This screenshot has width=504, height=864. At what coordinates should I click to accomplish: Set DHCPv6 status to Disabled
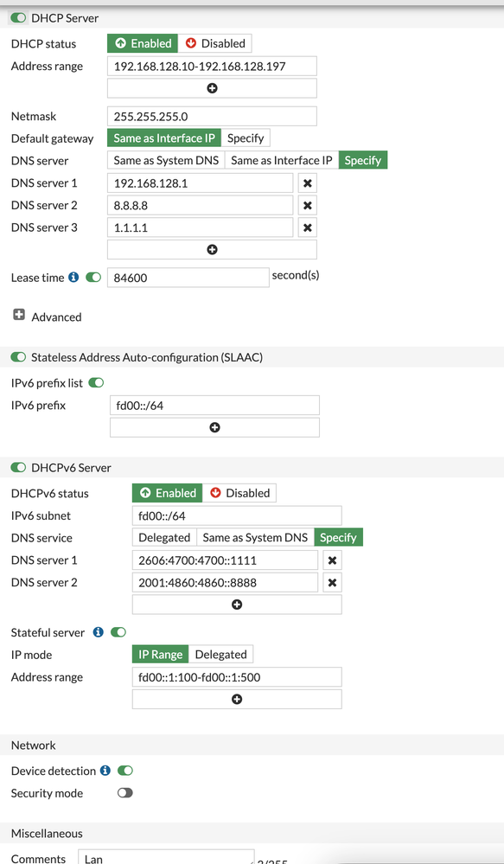click(240, 493)
